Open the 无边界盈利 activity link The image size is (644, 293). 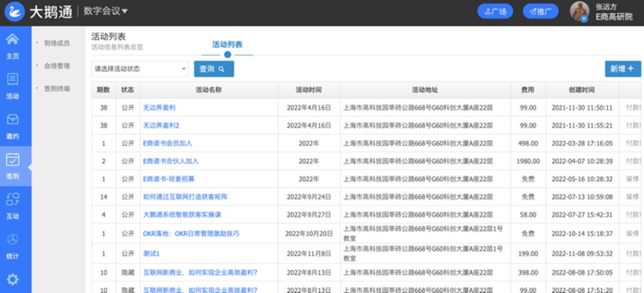(159, 107)
